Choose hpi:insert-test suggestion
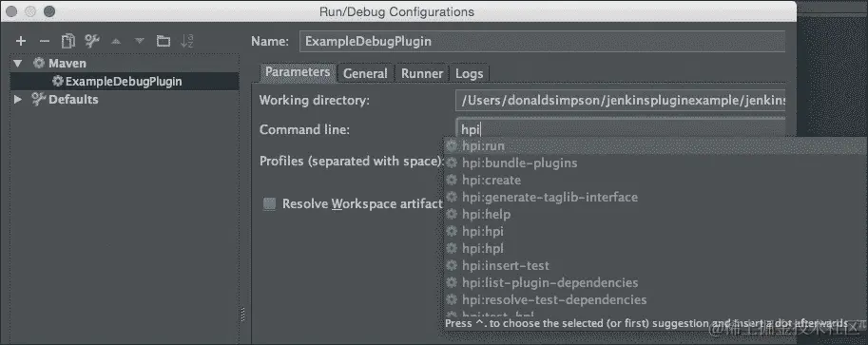868x345 pixels. [656, 266]
